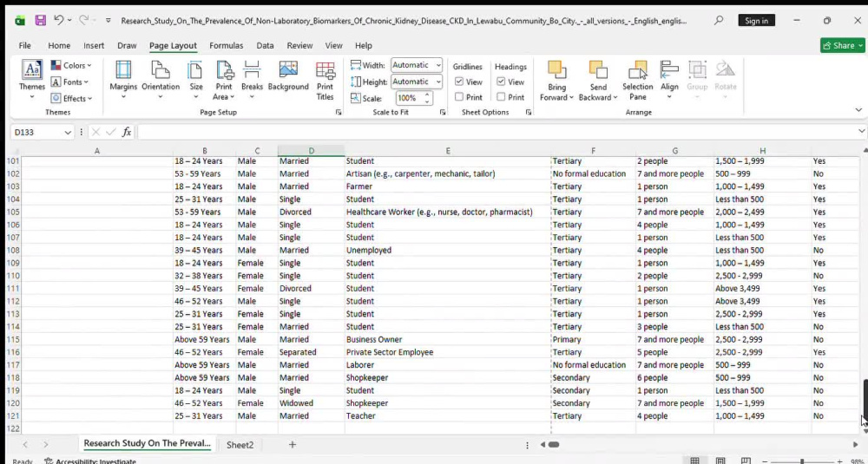Open the Print Area menu
The width and height of the screenshot is (868, 464).
point(224,80)
